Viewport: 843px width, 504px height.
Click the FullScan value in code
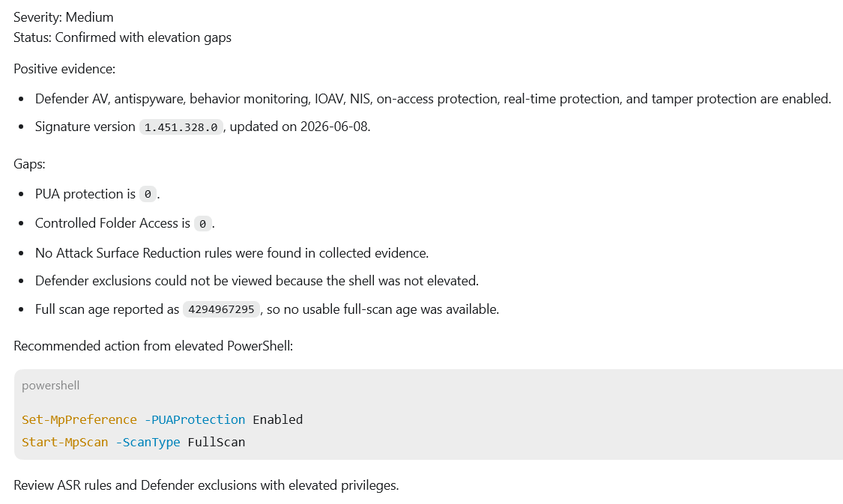tap(216, 442)
